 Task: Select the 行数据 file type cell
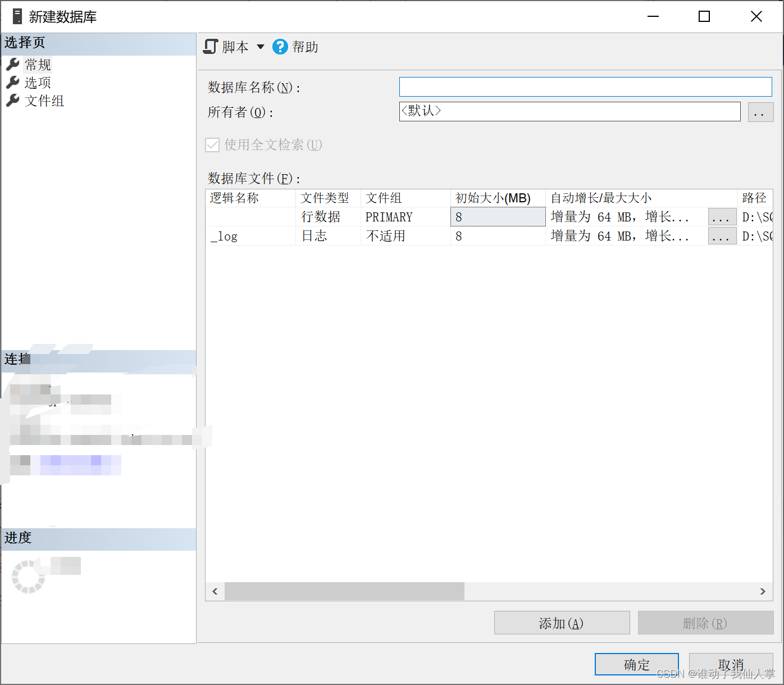pyautogui.click(x=328, y=217)
